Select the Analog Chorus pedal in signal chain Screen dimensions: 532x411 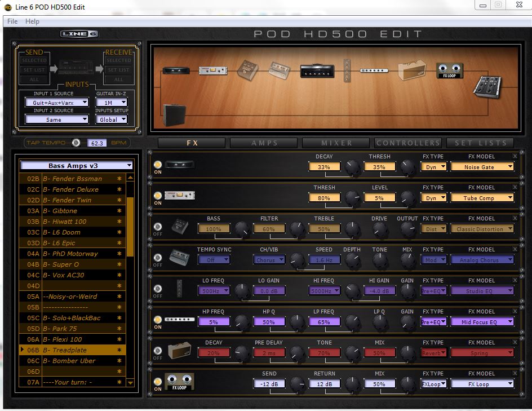pyautogui.click(x=279, y=70)
